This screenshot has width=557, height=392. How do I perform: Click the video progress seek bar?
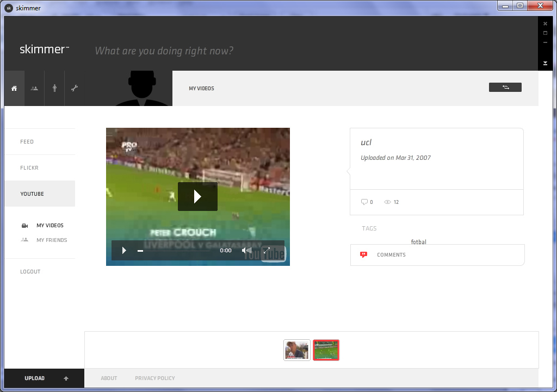point(174,251)
